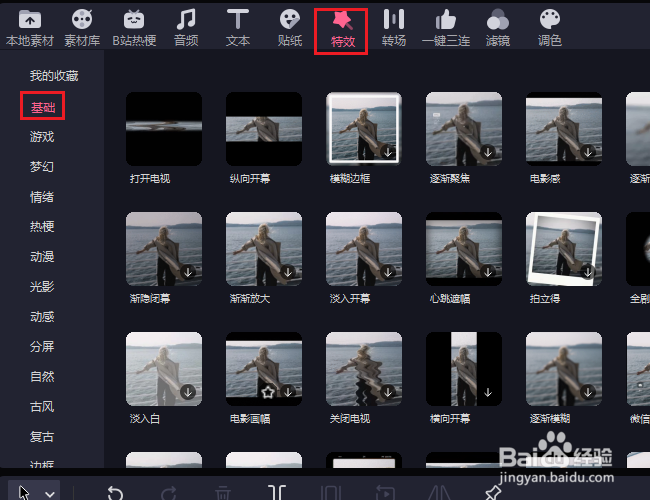
Task: Open the 调色 color grading tab
Action: tap(550, 28)
